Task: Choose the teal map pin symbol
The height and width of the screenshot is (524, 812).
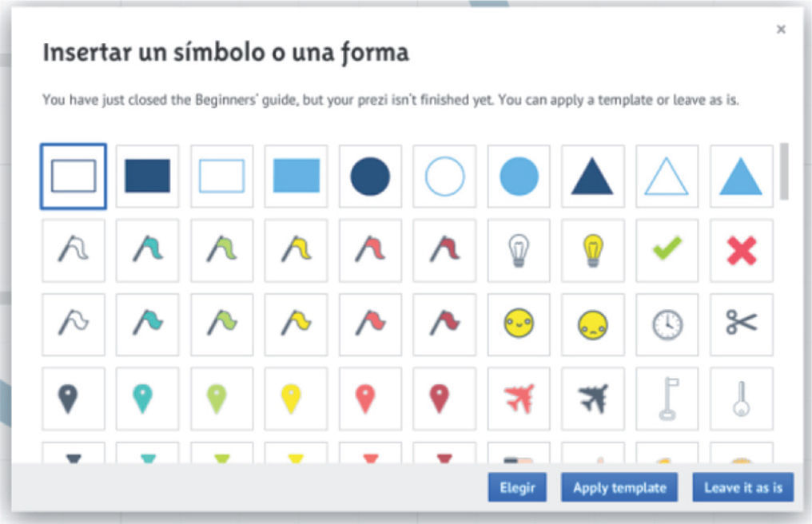Action: pyautogui.click(x=147, y=398)
